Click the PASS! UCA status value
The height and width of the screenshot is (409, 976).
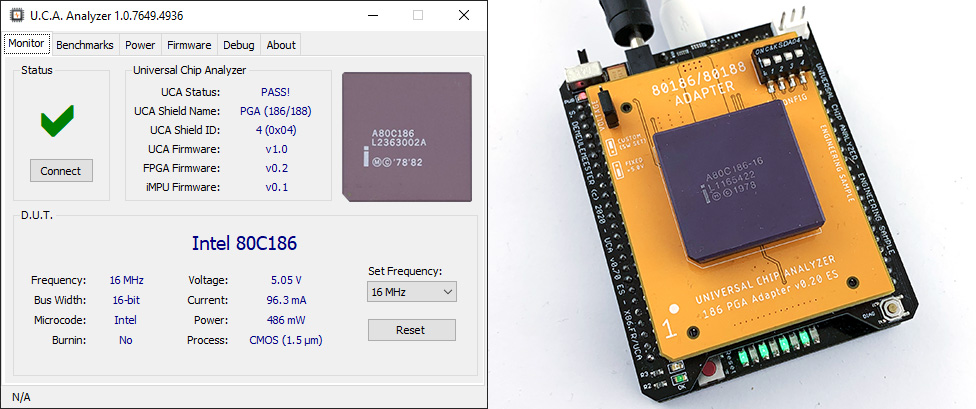click(276, 92)
